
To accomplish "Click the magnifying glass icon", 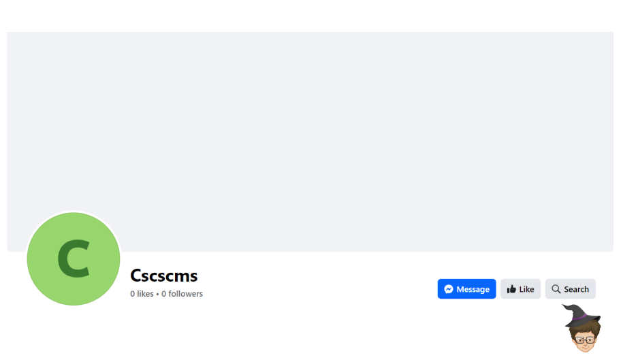I will coord(556,289).
